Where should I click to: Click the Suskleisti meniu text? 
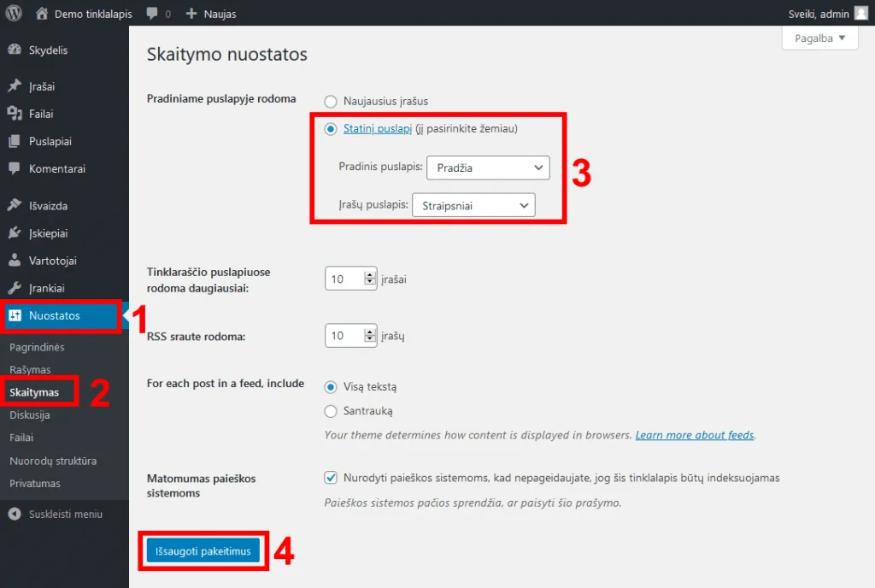[x=66, y=514]
